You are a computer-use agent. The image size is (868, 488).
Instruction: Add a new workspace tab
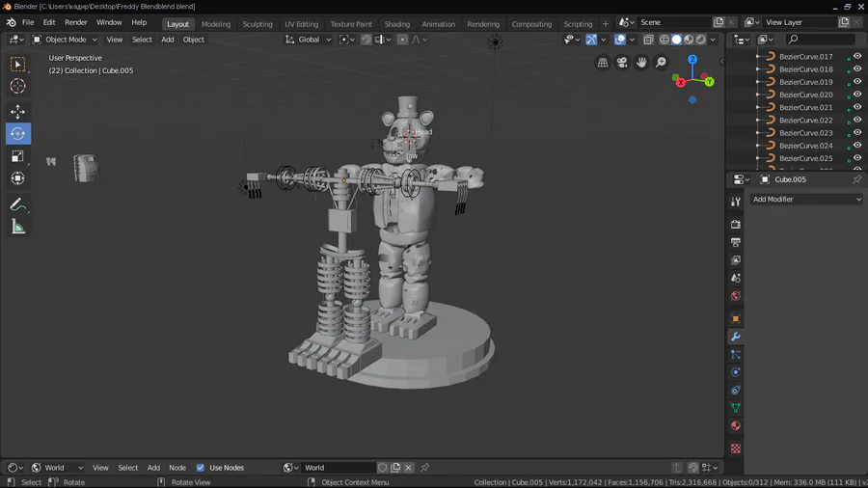click(605, 24)
